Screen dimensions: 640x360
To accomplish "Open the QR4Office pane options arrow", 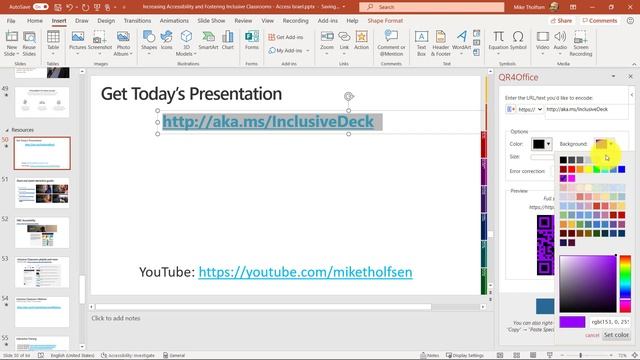I will (613, 76).
